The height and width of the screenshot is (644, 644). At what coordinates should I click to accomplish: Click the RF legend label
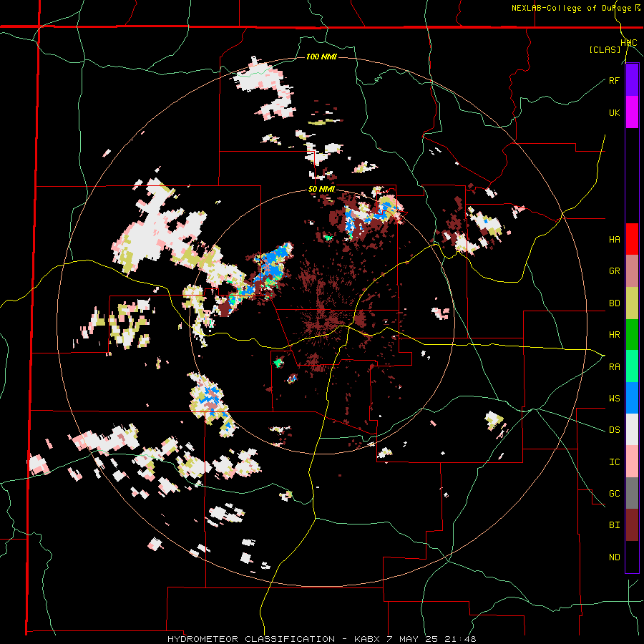[614, 80]
